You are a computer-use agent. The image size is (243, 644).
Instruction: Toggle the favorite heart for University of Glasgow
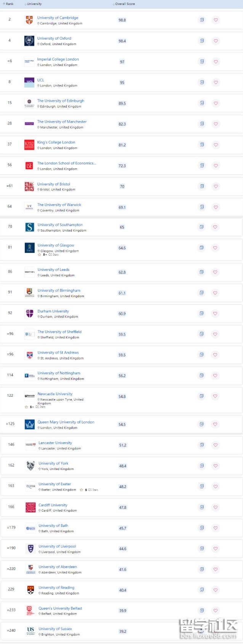point(215,248)
